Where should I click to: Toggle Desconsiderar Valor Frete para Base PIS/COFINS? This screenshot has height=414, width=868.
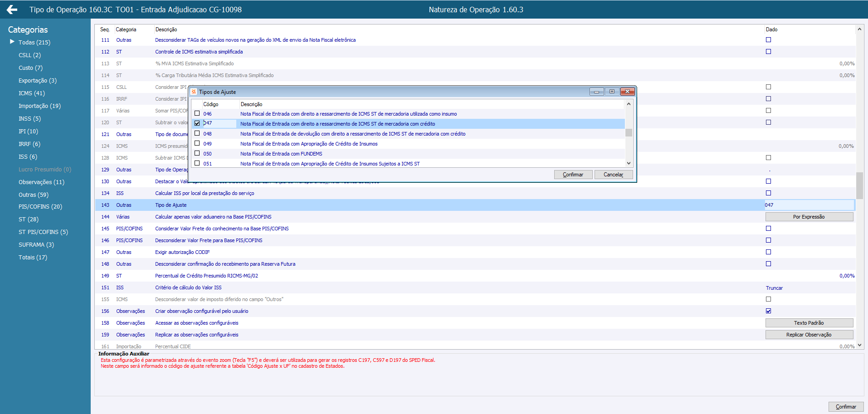768,240
